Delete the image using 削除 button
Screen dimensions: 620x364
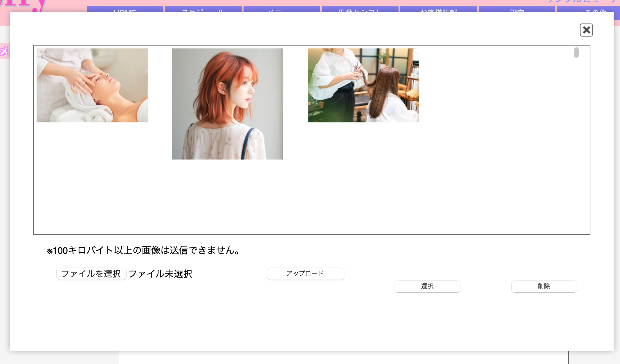point(544,286)
